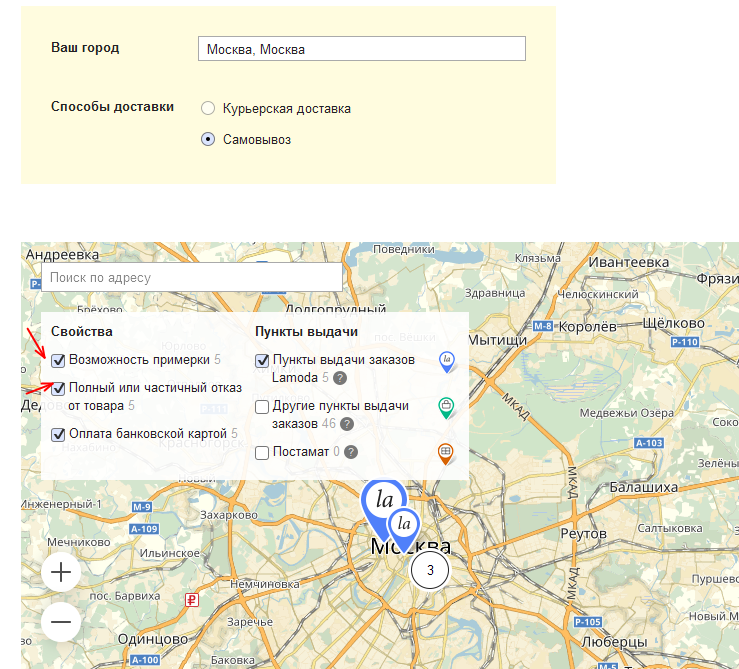Select the Курьерская доставка radio button

click(x=208, y=108)
